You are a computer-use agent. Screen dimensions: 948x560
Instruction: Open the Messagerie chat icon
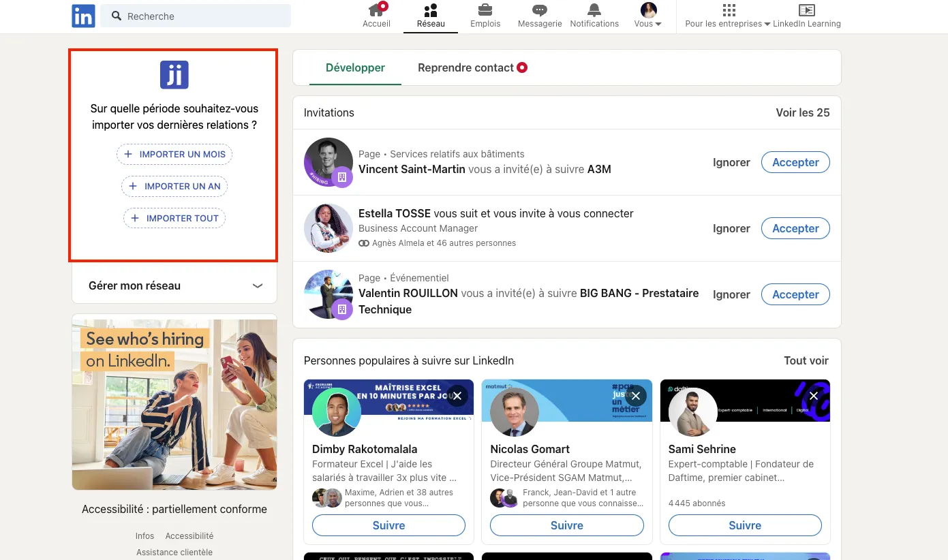[x=539, y=11]
